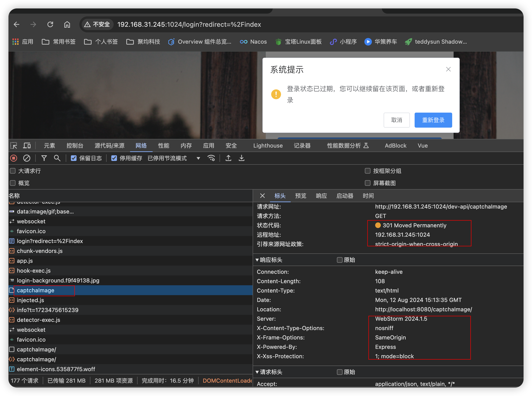
Task: Open the network conditions wifi icon
Action: 211,158
